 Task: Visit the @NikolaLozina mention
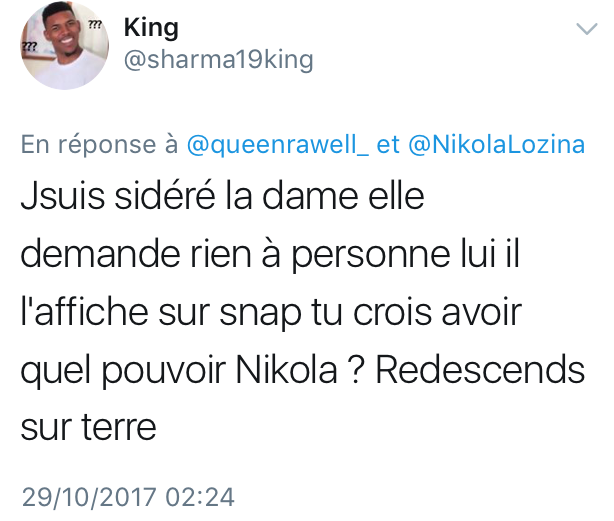point(496,144)
